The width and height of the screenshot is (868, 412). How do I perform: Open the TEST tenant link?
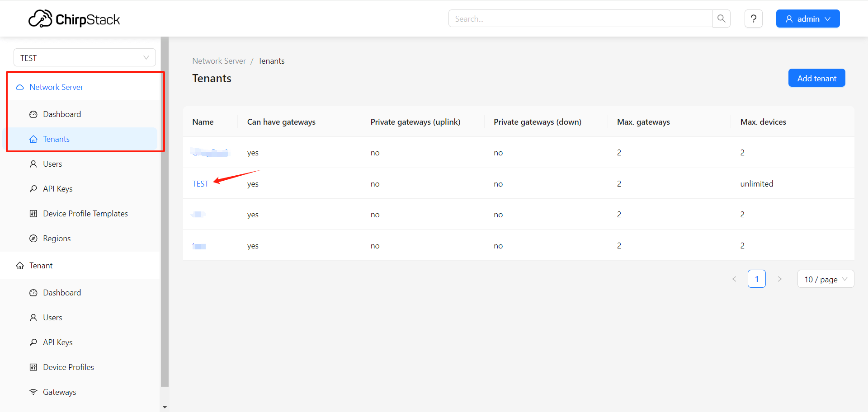click(200, 184)
